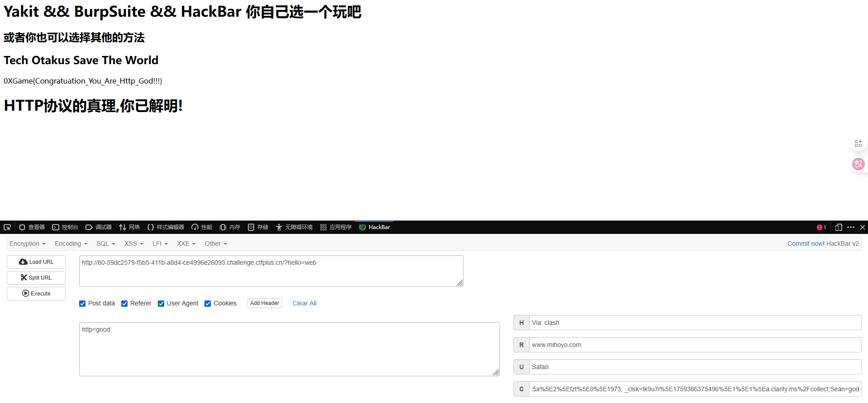The width and height of the screenshot is (868, 403).
Task: Toggle the Referer checkbox
Action: 124,304
